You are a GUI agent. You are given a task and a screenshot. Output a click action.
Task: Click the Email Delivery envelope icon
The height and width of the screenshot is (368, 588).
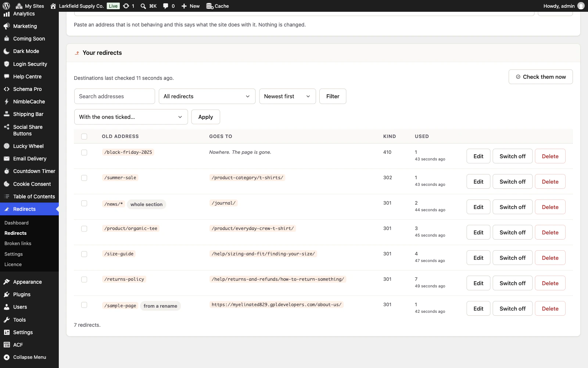tap(7, 159)
